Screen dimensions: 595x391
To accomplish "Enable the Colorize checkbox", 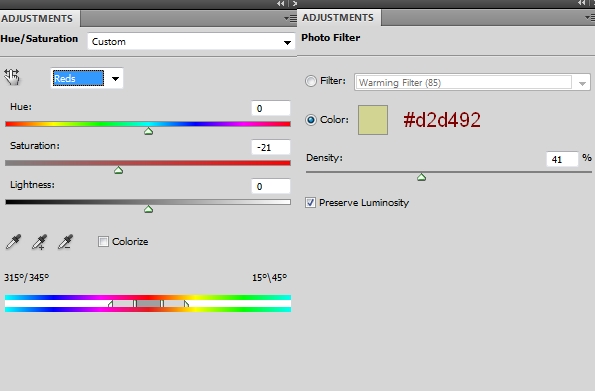I will 103,241.
